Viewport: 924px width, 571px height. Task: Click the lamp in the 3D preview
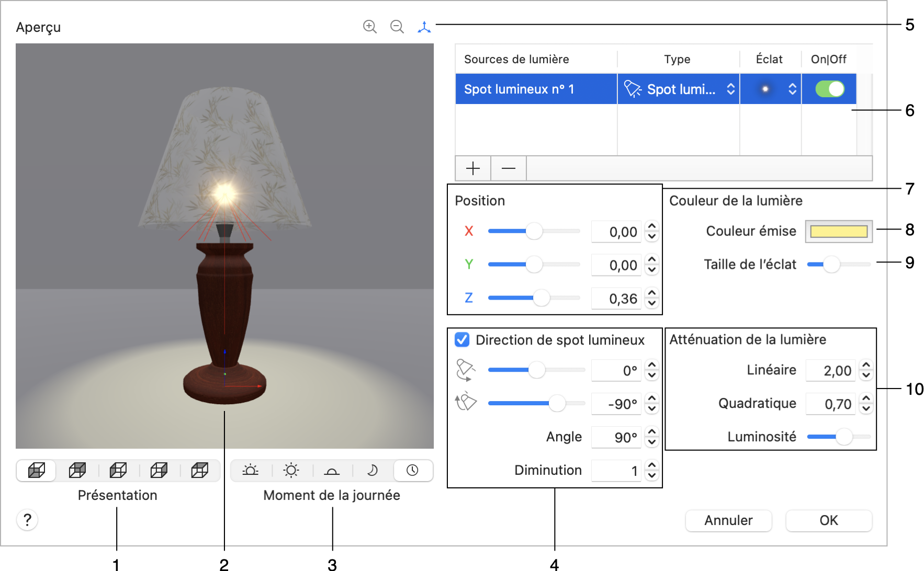pyautogui.click(x=225, y=246)
